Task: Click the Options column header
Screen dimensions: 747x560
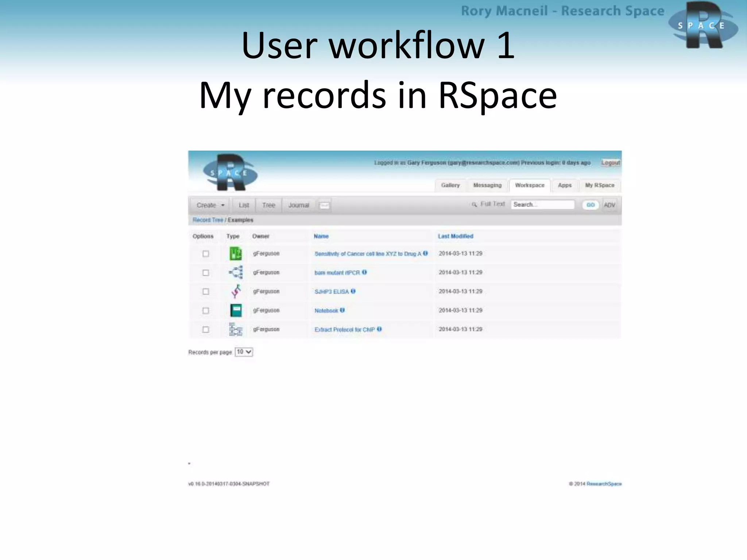Action: pyautogui.click(x=203, y=236)
